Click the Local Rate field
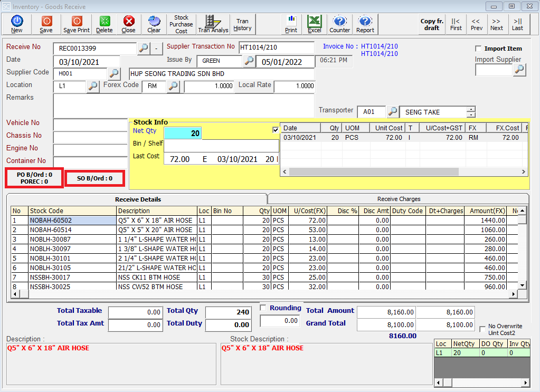Image resolution: width=540 pixels, height=392 pixels. click(x=295, y=86)
